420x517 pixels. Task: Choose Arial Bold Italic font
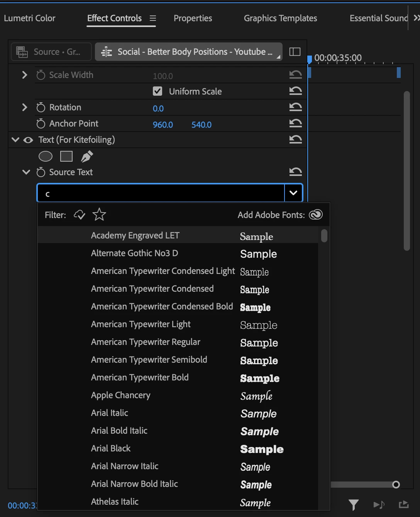178,431
